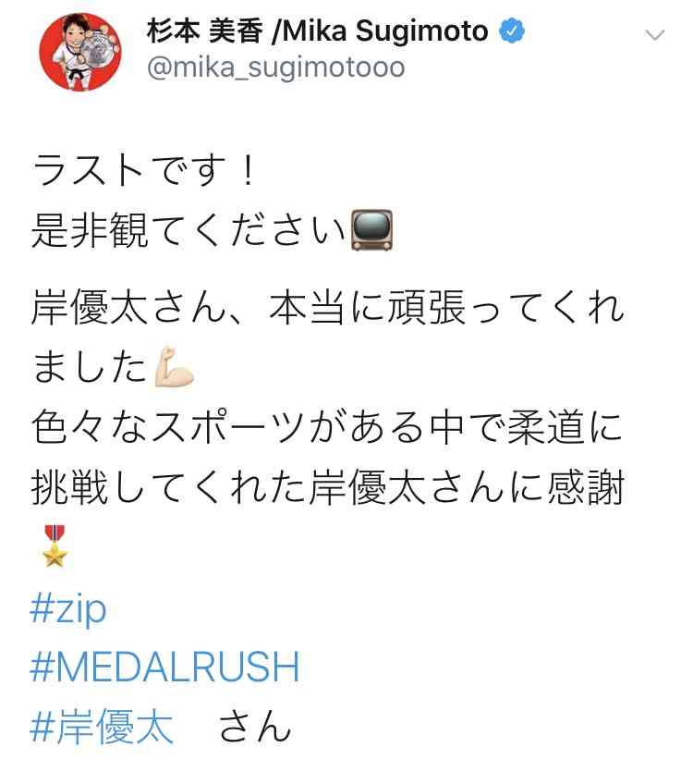Click the military medal emoji
The image size is (693, 784).
point(55,546)
